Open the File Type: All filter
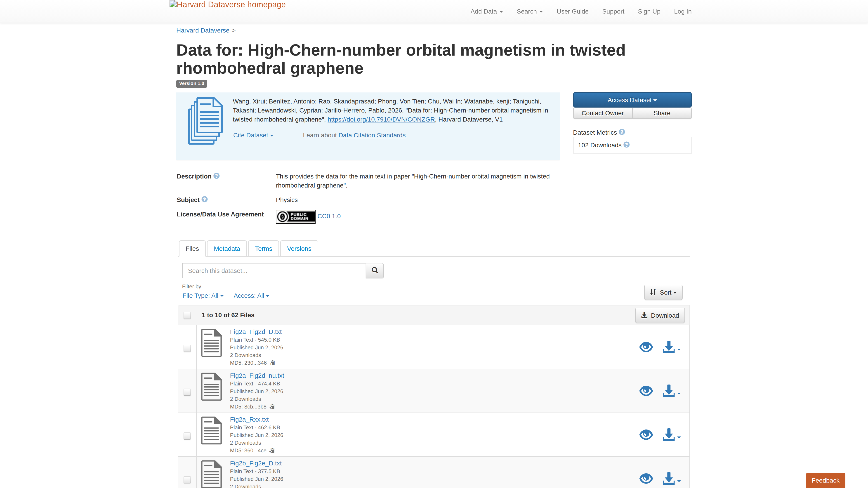 pyautogui.click(x=203, y=296)
